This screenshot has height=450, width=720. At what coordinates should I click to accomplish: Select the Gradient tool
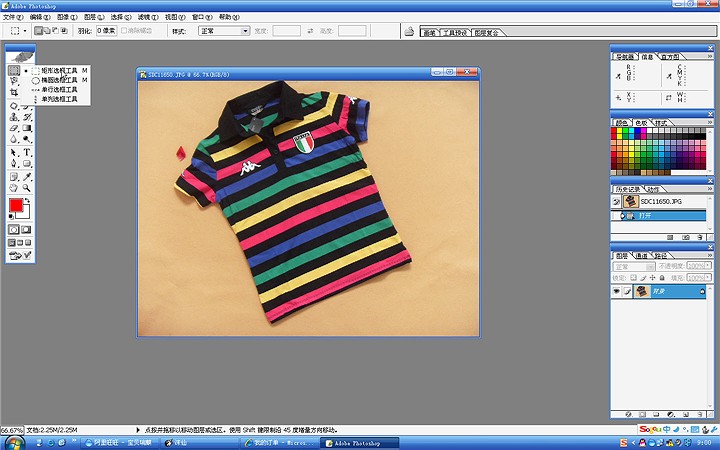[27, 128]
